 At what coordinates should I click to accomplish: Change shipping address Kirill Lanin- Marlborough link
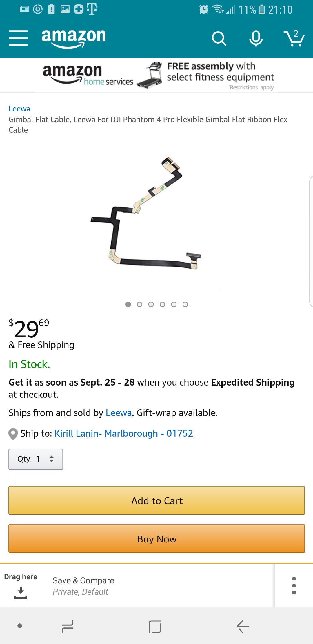click(124, 433)
